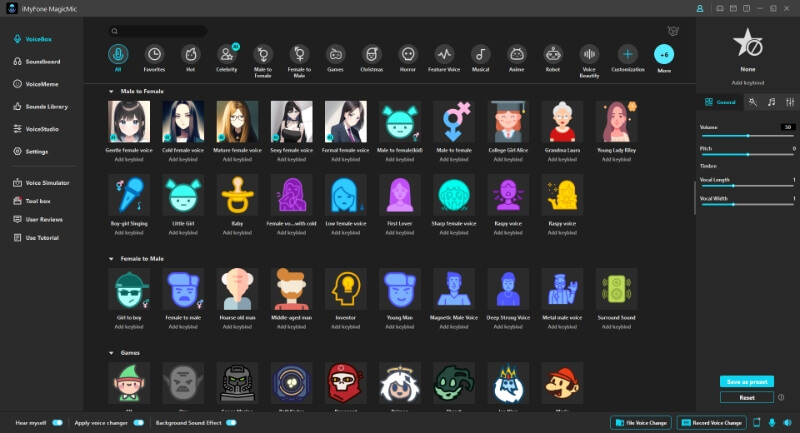The width and height of the screenshot is (800, 433).
Task: Click the Save as preset button
Action: pos(747,381)
